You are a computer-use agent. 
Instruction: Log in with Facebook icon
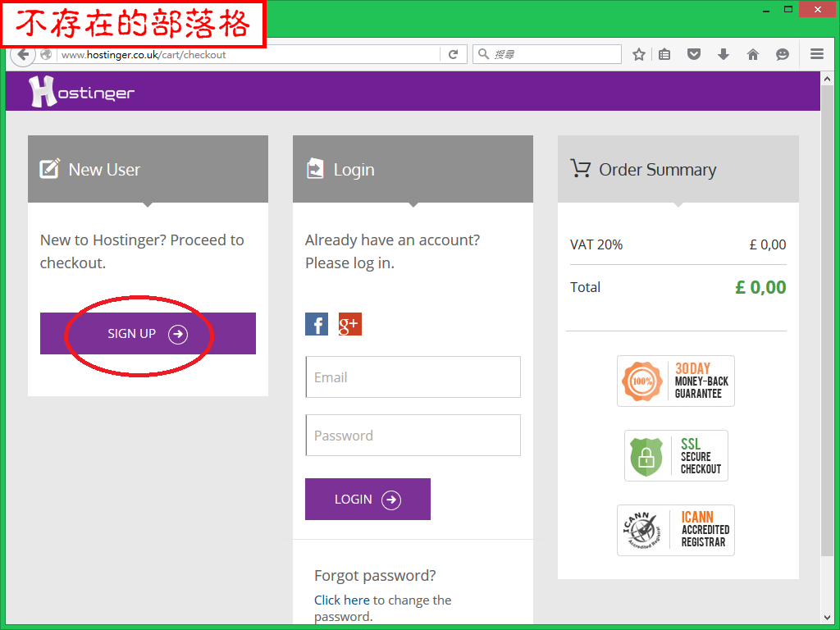[x=317, y=324]
